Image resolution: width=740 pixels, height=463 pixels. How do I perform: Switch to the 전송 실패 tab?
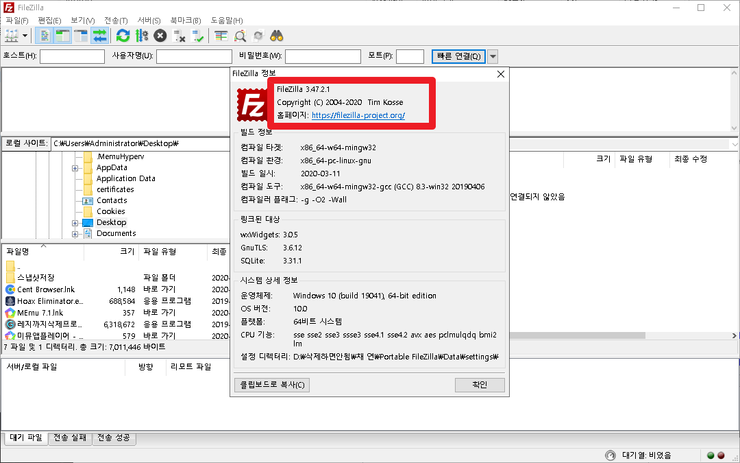click(x=70, y=438)
